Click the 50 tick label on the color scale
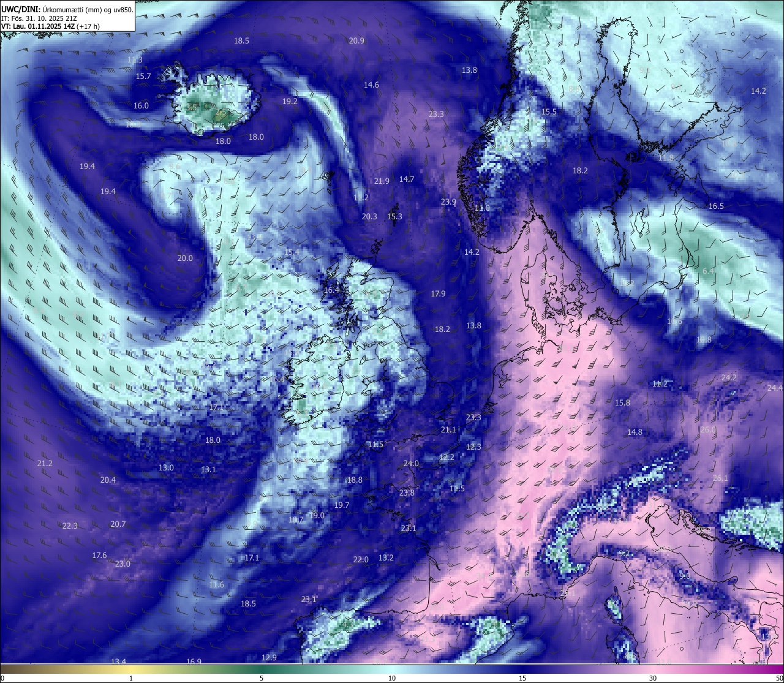784x683 pixels. [778, 678]
